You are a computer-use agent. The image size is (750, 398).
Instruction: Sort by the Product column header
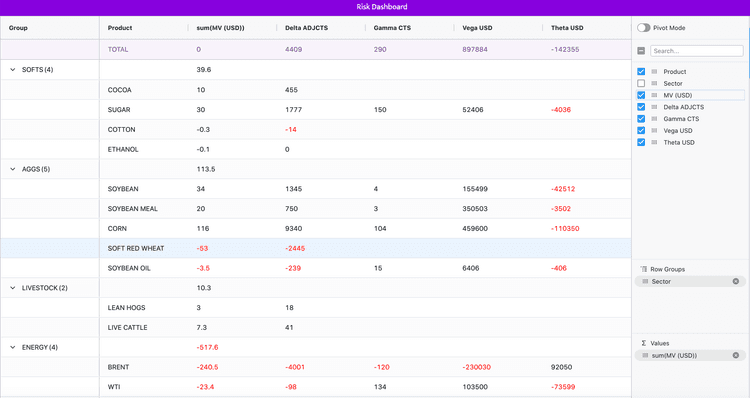pos(120,28)
